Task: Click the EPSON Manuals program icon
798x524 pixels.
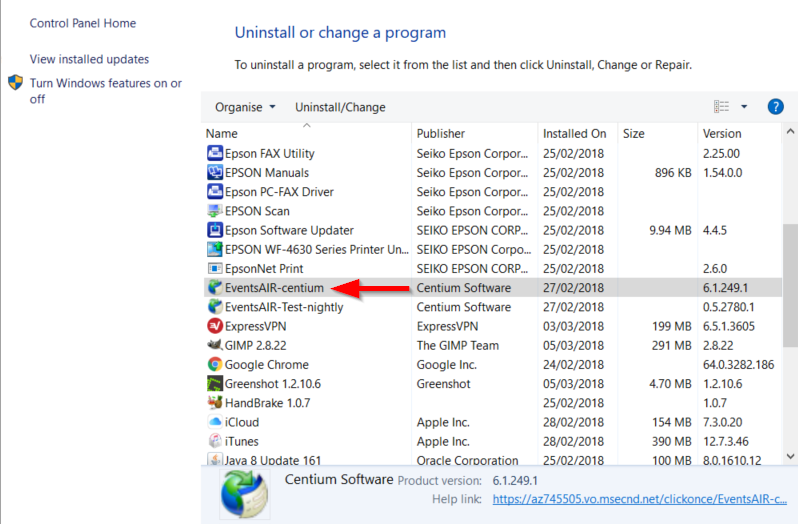Action: (x=215, y=172)
